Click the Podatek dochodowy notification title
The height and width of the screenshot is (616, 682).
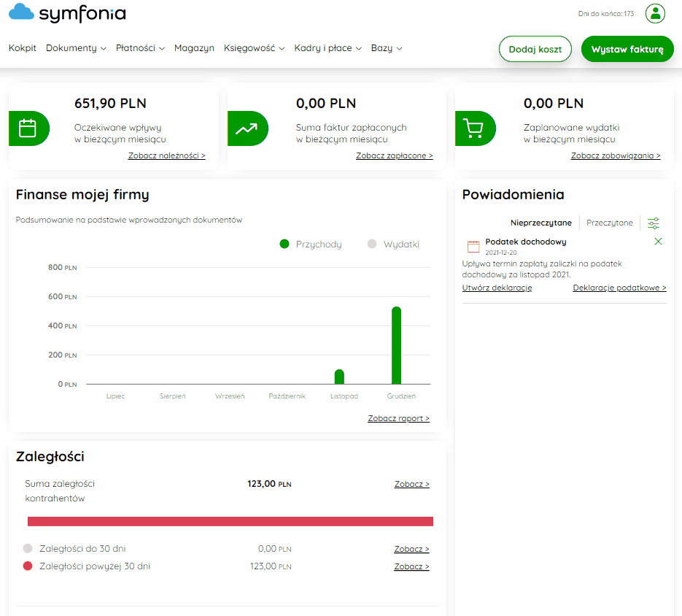coord(526,242)
